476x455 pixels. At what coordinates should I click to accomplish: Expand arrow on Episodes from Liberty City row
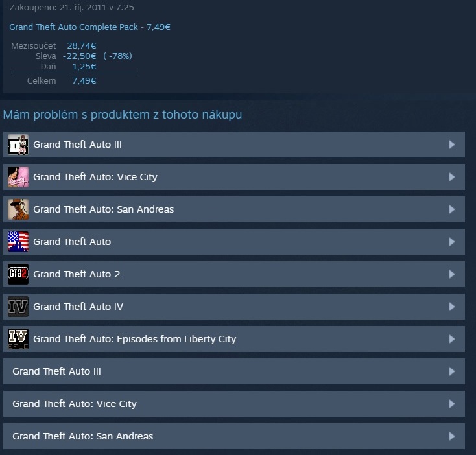452,339
